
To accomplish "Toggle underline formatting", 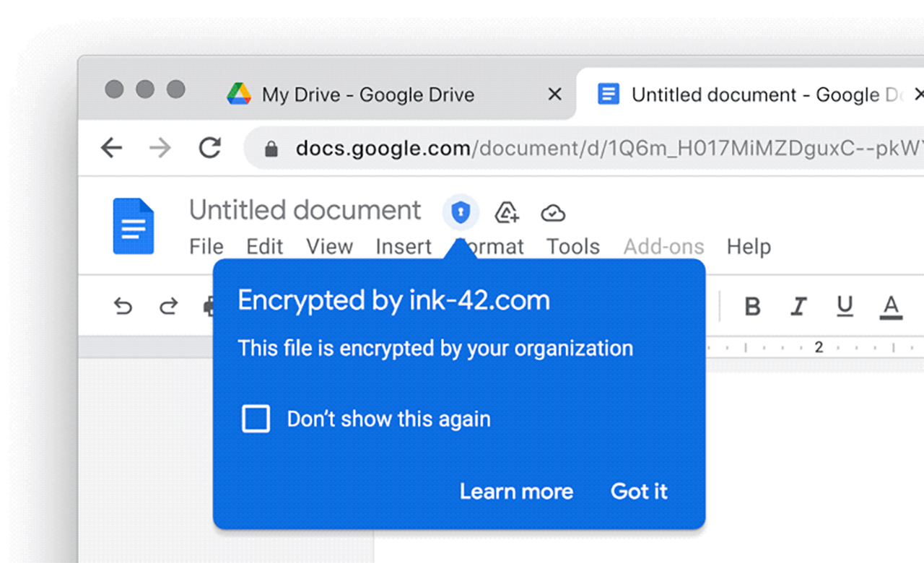I will pyautogui.click(x=845, y=307).
